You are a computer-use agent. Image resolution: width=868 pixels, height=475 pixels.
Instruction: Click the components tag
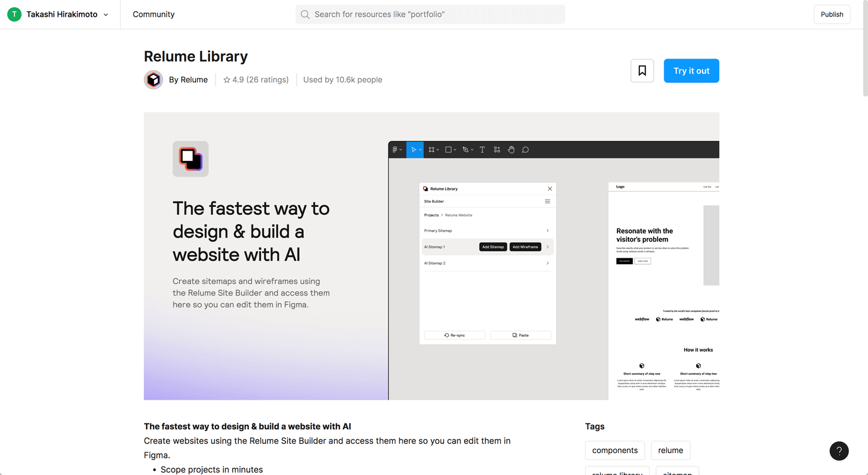[615, 450]
